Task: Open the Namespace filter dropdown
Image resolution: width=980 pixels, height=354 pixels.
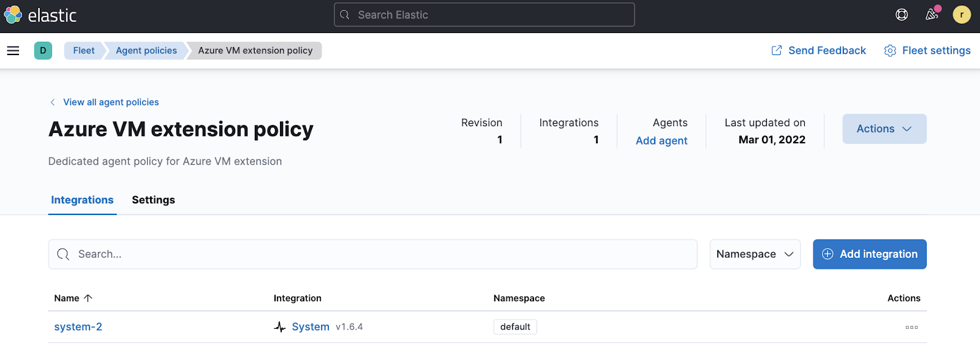Action: coord(755,254)
